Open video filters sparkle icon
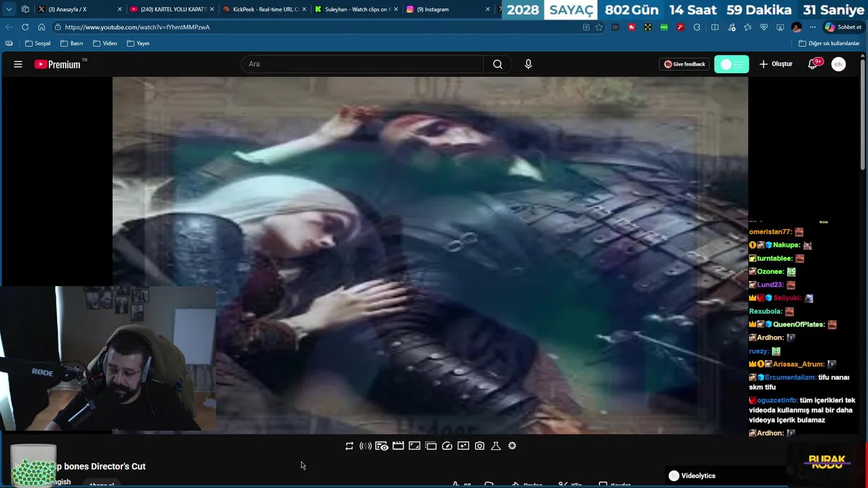 pos(463,446)
